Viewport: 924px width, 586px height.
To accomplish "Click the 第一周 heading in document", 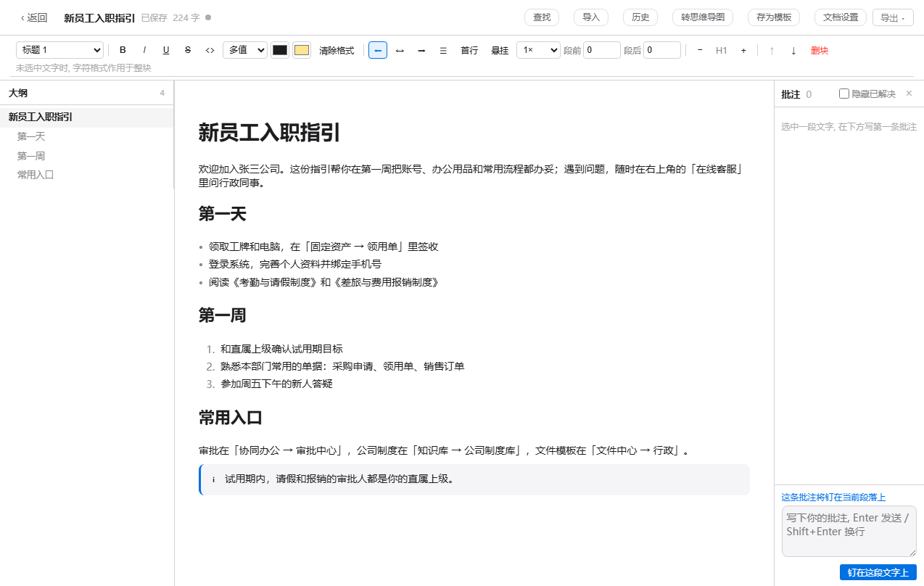I will [223, 315].
